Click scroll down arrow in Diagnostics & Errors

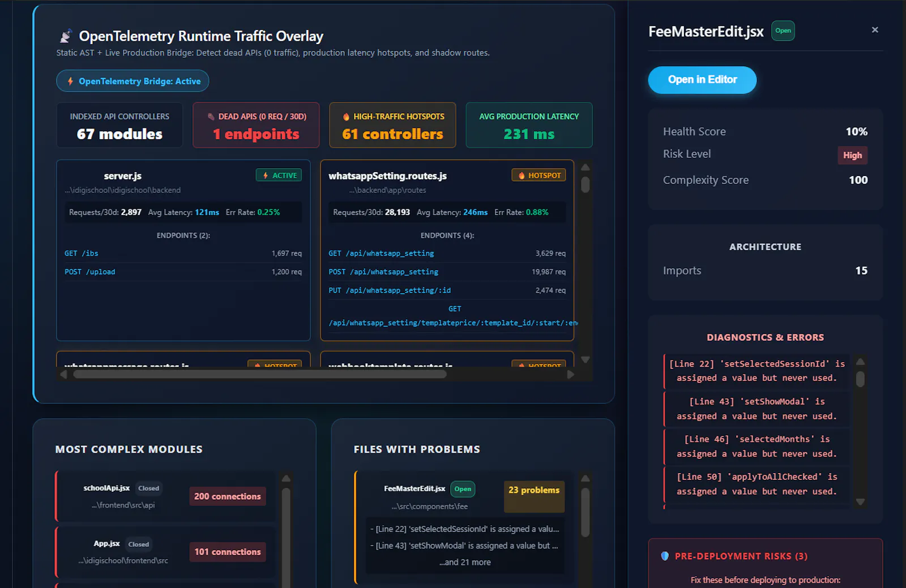(860, 501)
